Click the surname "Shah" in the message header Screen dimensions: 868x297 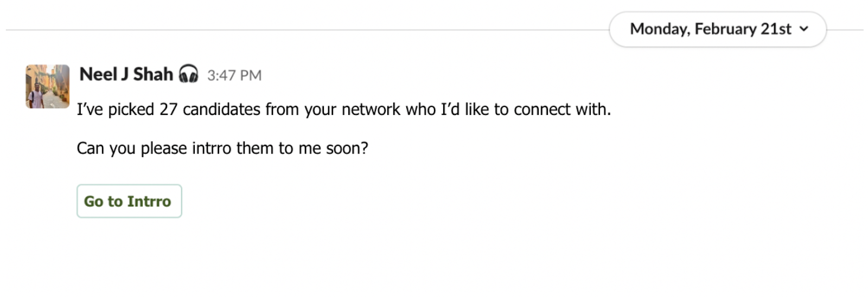[153, 74]
